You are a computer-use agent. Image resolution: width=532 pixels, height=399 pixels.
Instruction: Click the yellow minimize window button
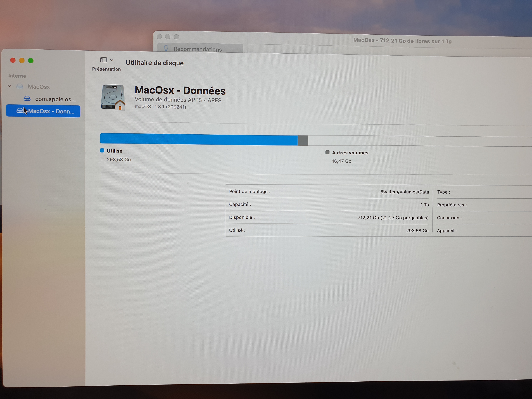click(x=22, y=60)
